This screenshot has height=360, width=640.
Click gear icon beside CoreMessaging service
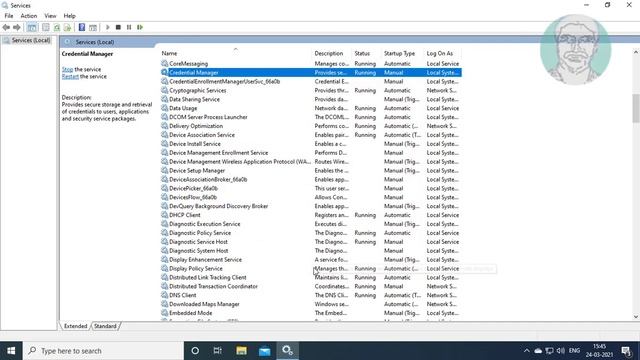(164, 63)
